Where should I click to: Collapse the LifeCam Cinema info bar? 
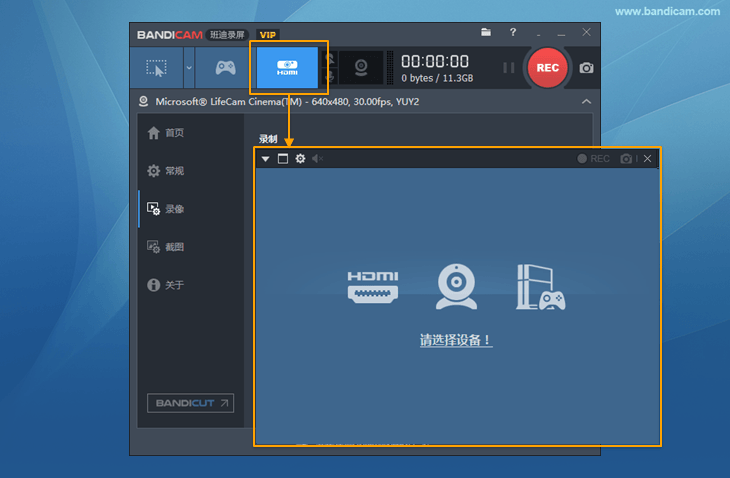coord(586,101)
